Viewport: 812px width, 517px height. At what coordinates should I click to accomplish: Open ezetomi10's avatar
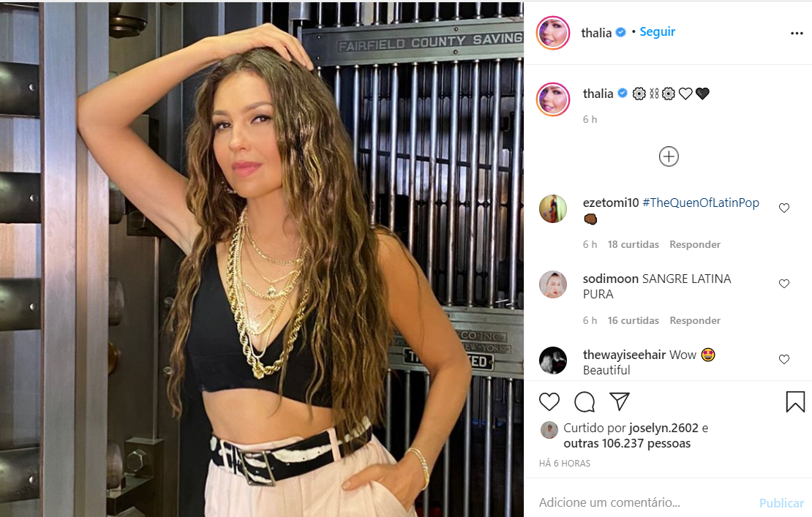click(553, 208)
